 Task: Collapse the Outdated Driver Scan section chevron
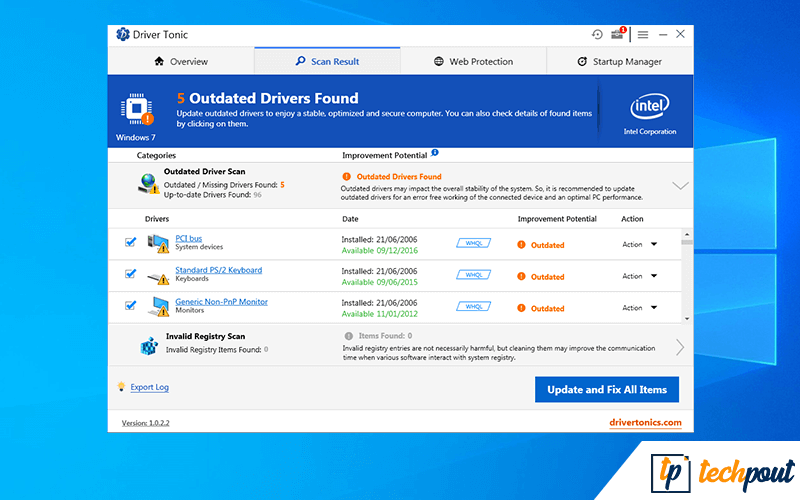680,186
